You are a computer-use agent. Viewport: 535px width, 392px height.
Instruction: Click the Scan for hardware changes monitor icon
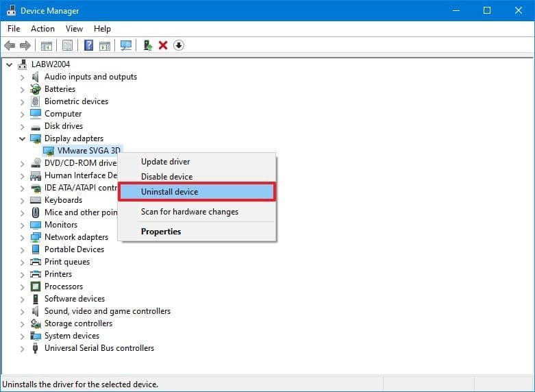(125, 45)
